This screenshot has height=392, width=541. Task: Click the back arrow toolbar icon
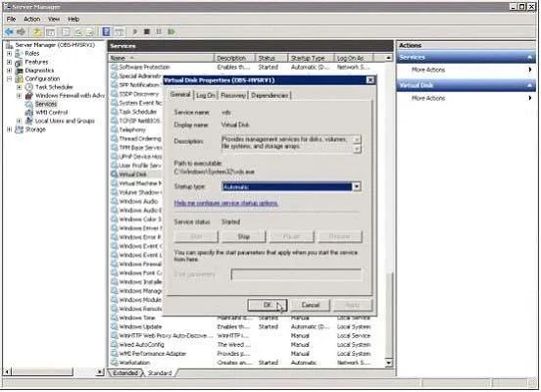[x=9, y=32]
